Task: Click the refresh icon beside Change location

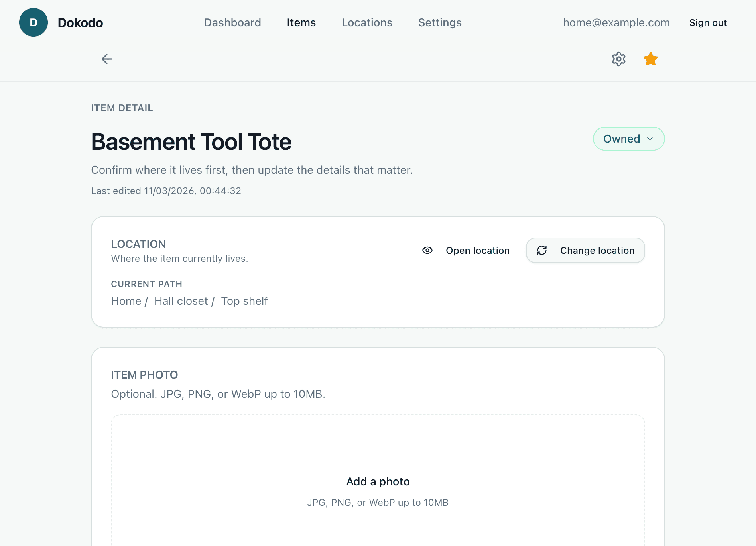Action: point(542,250)
